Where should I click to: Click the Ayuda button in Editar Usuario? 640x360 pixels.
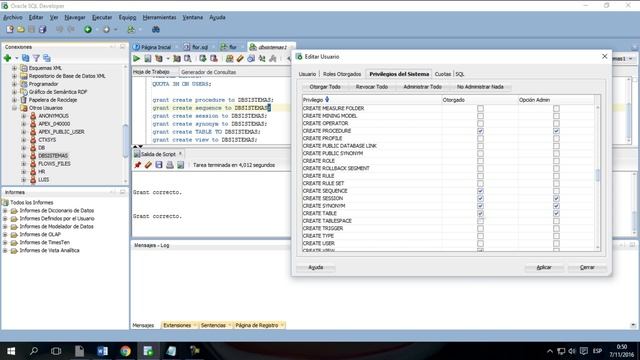point(316,267)
